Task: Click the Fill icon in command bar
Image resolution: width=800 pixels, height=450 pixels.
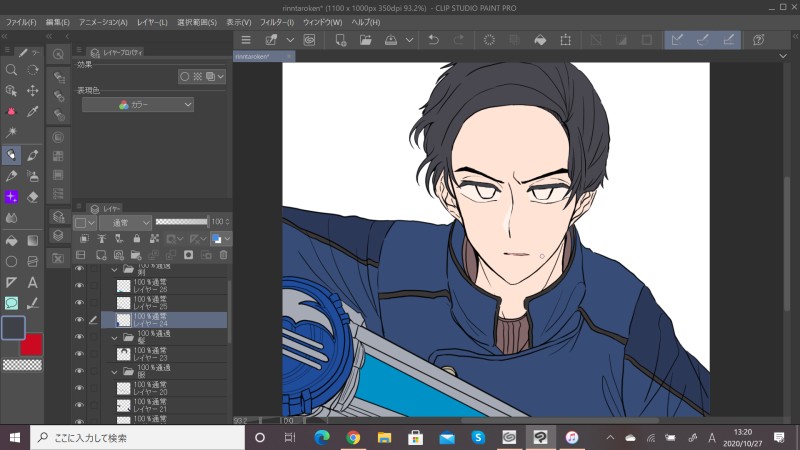Action: pos(540,40)
